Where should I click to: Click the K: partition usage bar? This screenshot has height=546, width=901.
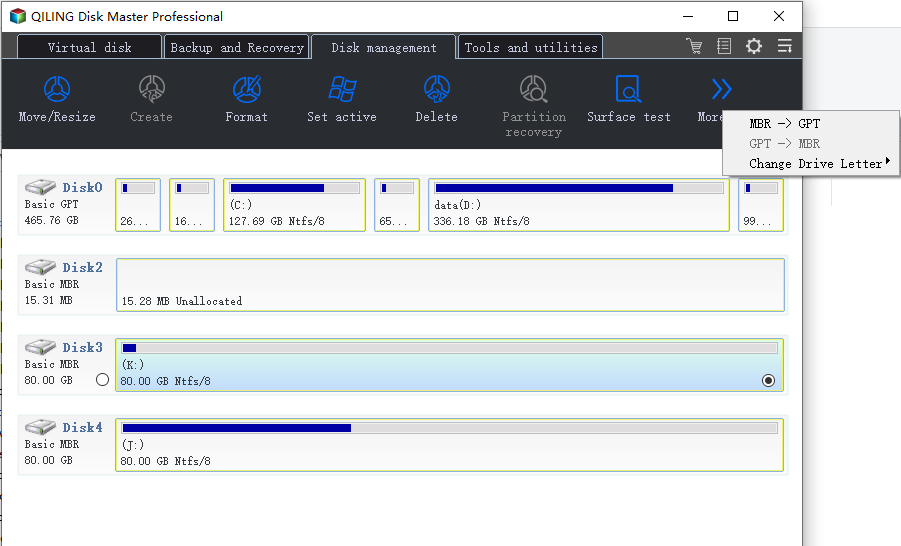pyautogui.click(x=450, y=348)
